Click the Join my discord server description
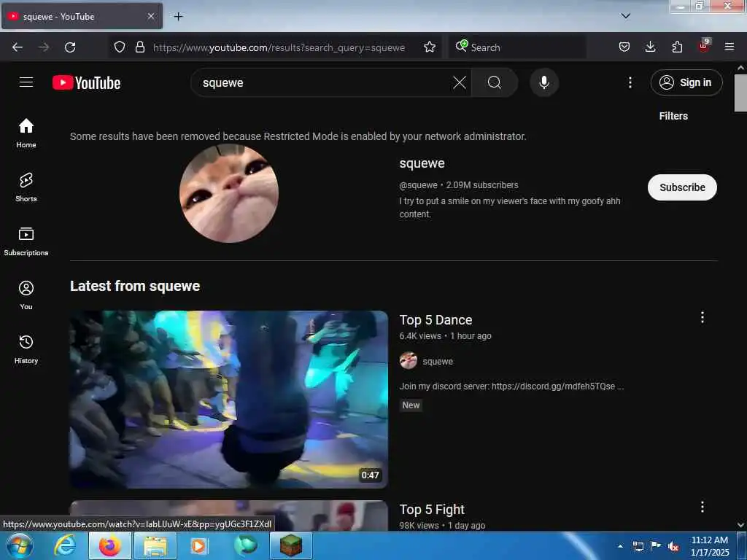 [x=511, y=386]
